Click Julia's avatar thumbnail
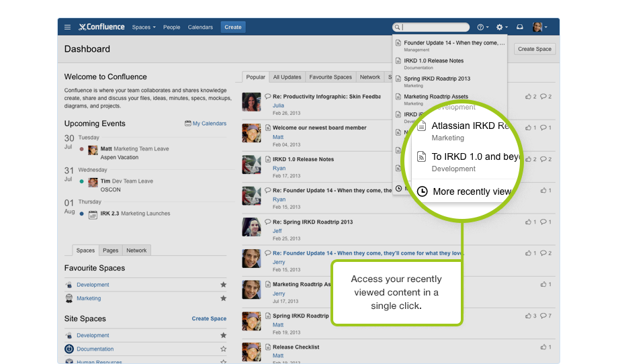This screenshot has width=618, height=364. 251,102
